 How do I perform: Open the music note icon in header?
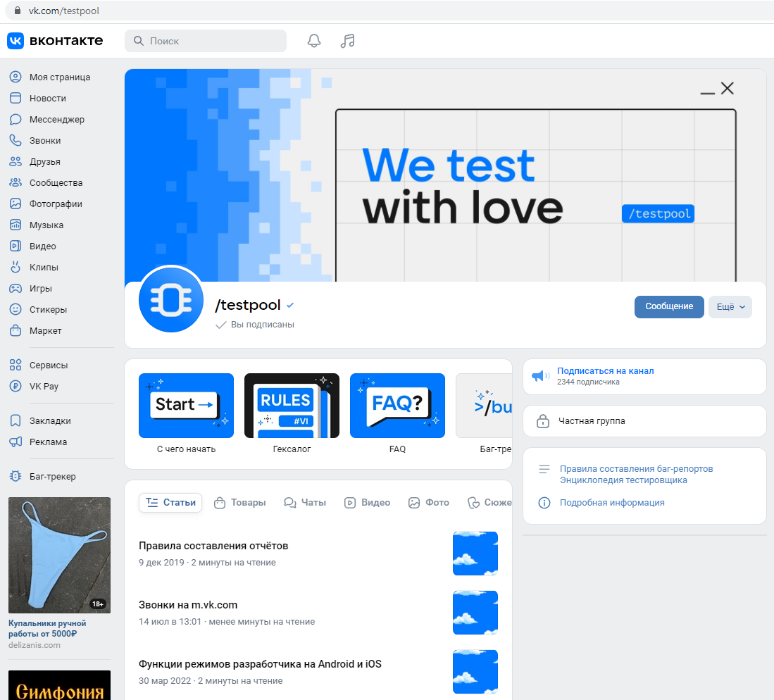click(347, 40)
